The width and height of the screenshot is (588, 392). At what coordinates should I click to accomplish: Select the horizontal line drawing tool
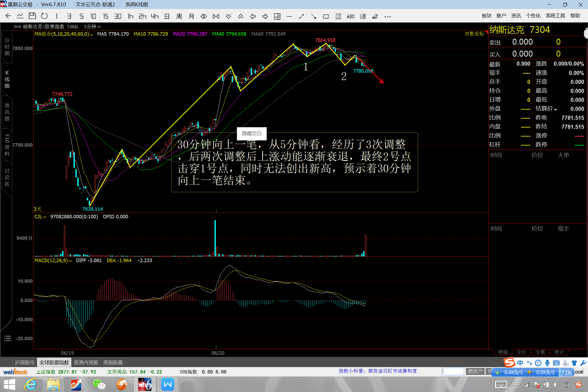[289, 16]
